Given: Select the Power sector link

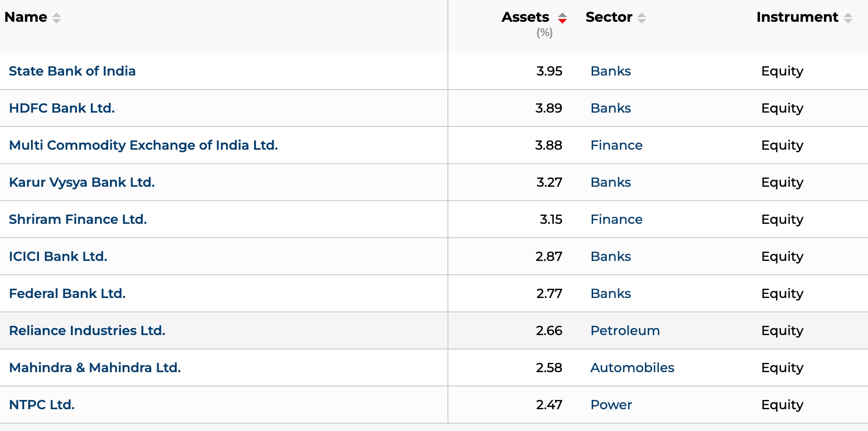Looking at the screenshot, I should pyautogui.click(x=611, y=405).
